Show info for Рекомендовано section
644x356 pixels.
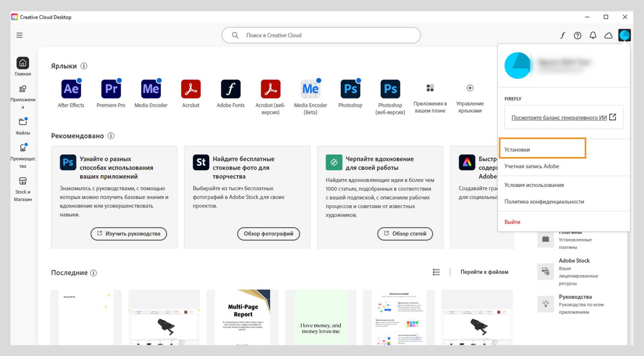[111, 136]
